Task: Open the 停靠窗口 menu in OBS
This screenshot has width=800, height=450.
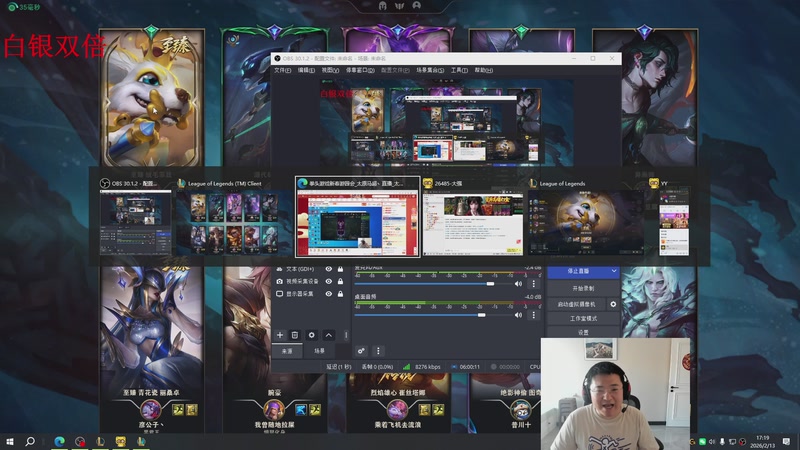Action: pos(360,70)
